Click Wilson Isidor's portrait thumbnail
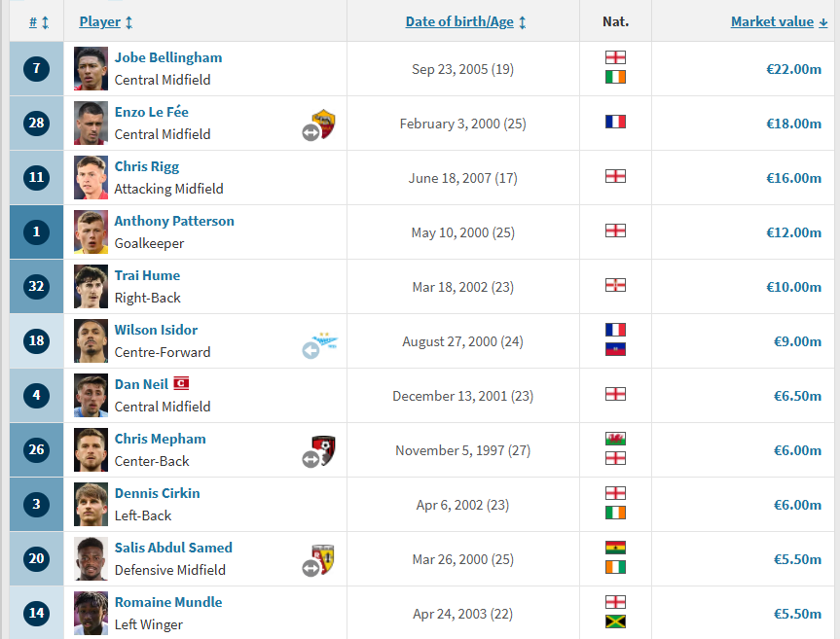 [91, 341]
